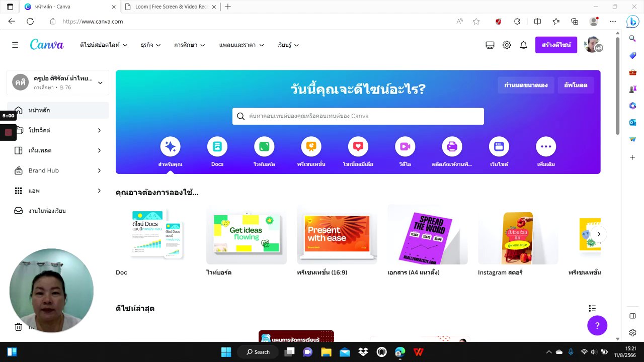Image resolution: width=644 pixels, height=362 pixels.
Task: Open the desktop app download icon
Action: click(490, 45)
